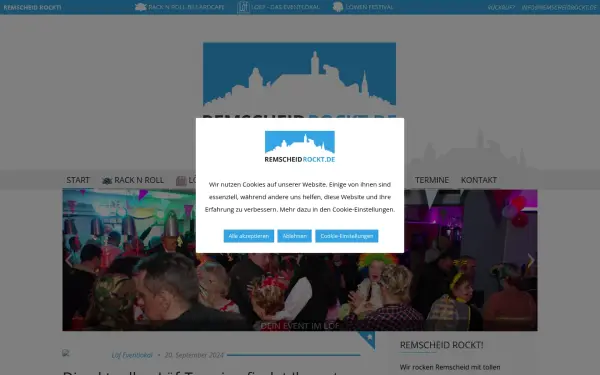
Task: Open the RACK N ROLL menu item
Action: [x=139, y=180]
